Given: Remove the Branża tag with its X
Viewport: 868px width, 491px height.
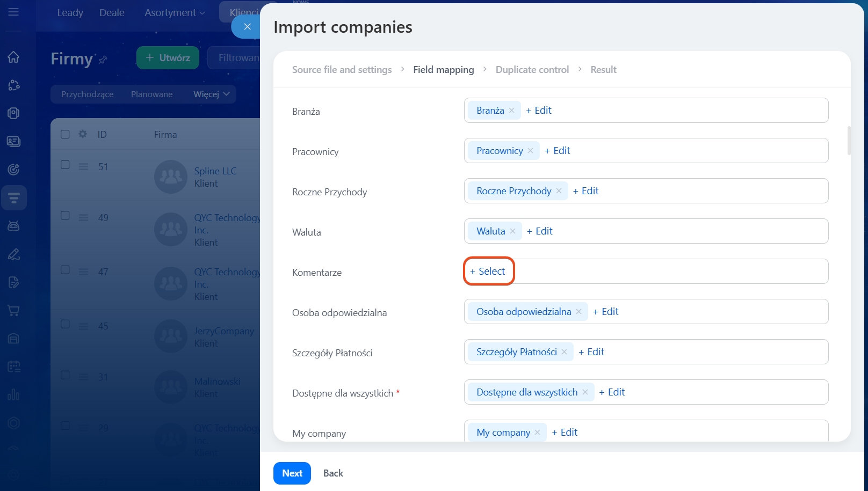Looking at the screenshot, I should tap(511, 111).
